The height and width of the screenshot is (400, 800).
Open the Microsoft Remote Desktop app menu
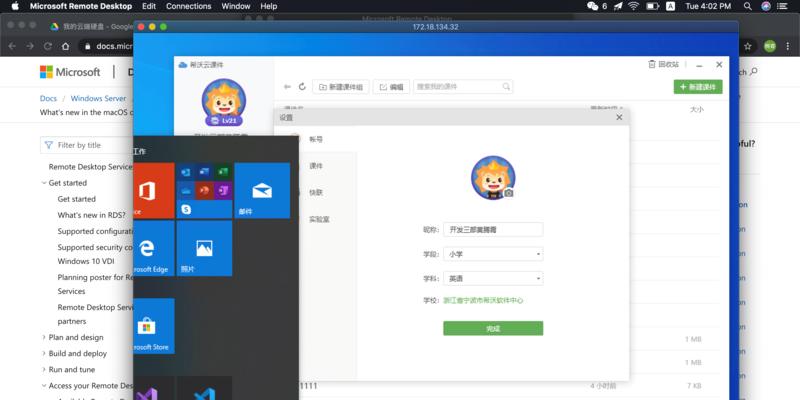(81, 6)
